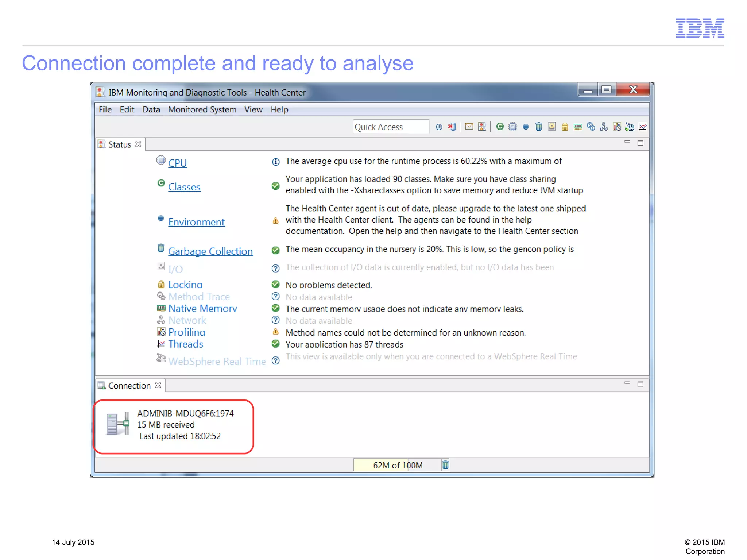Open the Method Trace link

tap(199, 296)
